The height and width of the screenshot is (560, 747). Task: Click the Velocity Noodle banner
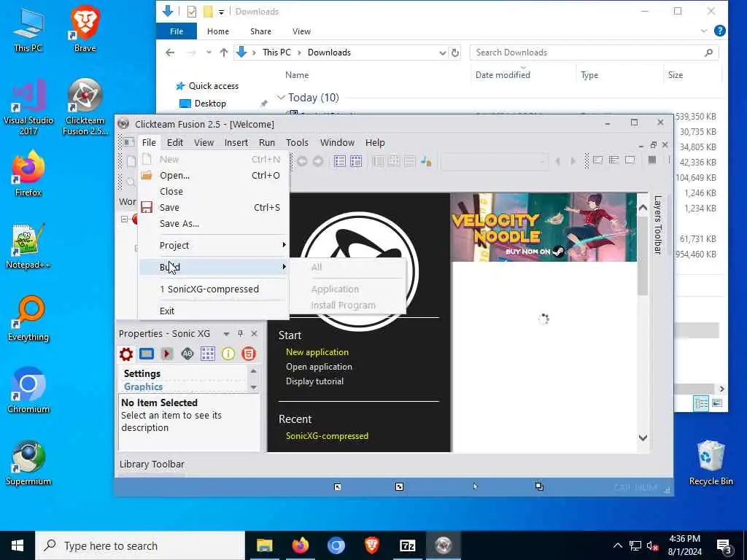tap(543, 227)
